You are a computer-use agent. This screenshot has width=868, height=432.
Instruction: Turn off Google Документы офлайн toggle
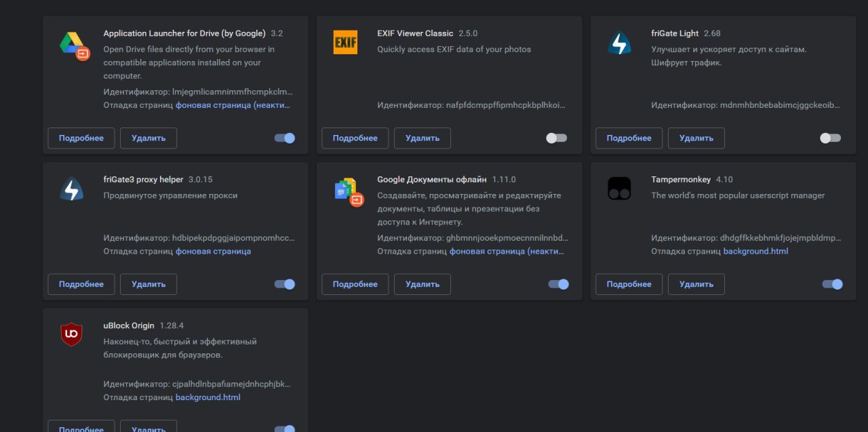pyautogui.click(x=559, y=284)
